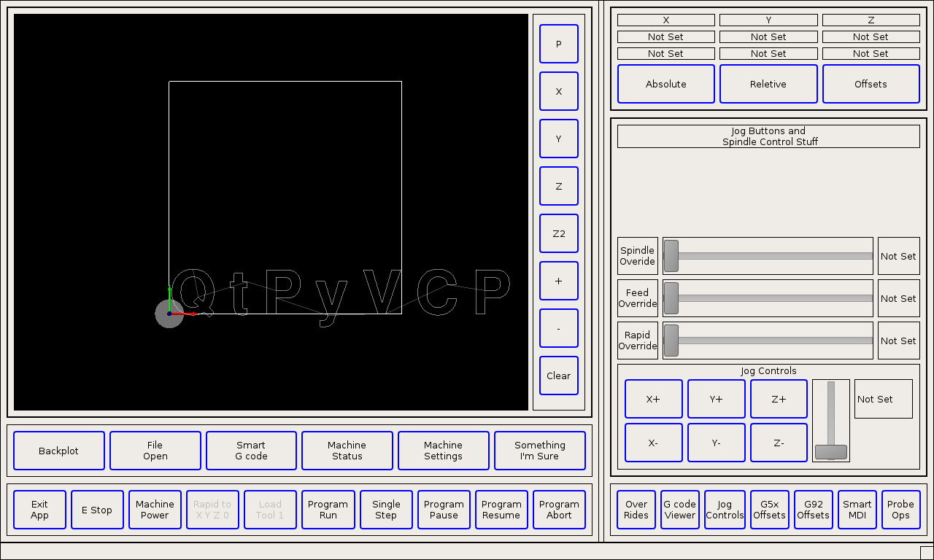The height and width of the screenshot is (560, 934).
Task: Jog the axis with Y+
Action: point(717,399)
